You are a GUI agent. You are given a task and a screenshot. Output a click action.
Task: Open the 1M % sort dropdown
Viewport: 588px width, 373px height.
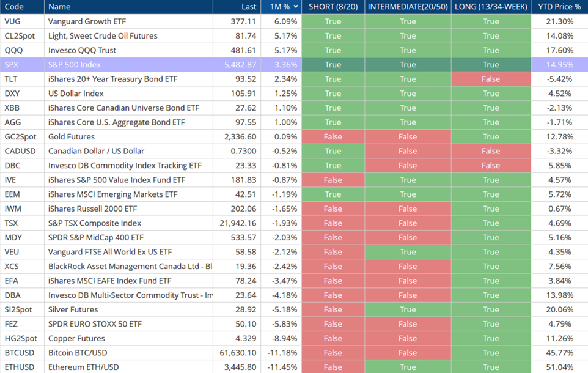click(282, 6)
